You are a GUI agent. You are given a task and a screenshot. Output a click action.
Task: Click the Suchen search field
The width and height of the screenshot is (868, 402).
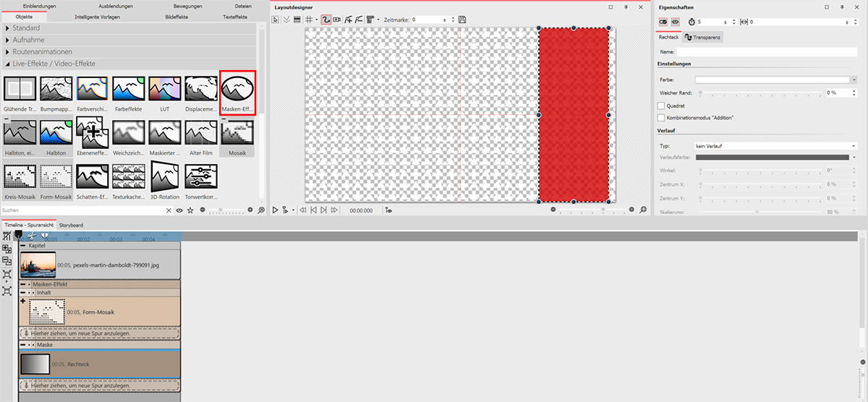83,210
